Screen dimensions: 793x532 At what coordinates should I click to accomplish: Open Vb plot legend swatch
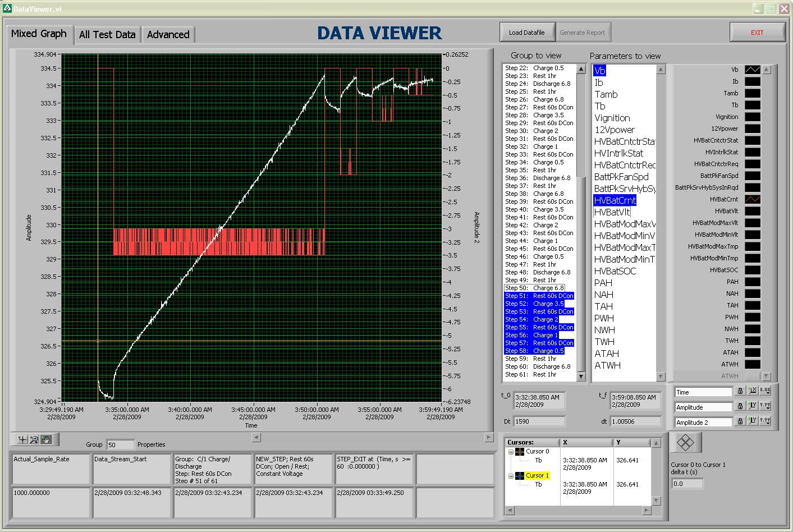[752, 70]
